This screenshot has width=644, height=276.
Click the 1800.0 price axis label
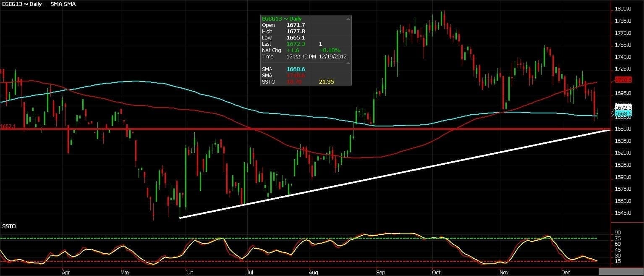pos(623,9)
